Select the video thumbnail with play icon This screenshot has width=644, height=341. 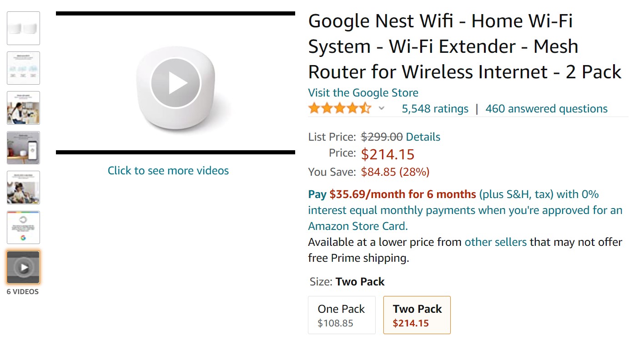coord(23,267)
